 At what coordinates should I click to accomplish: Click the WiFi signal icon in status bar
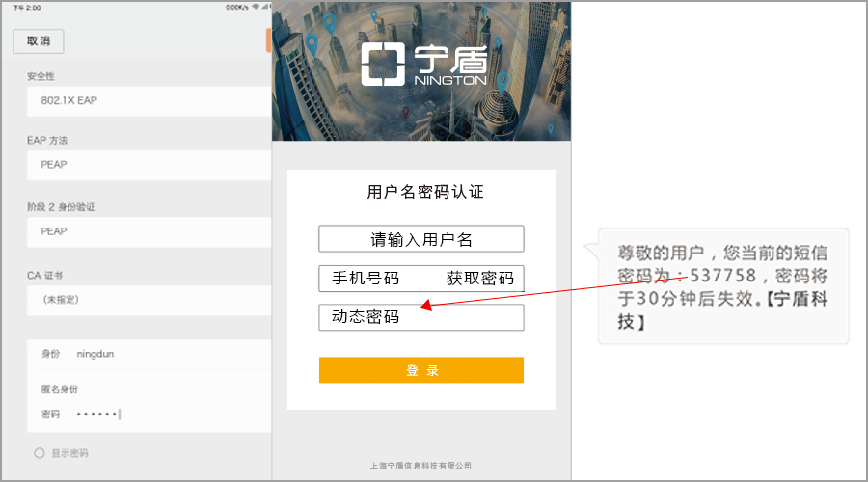pos(256,7)
